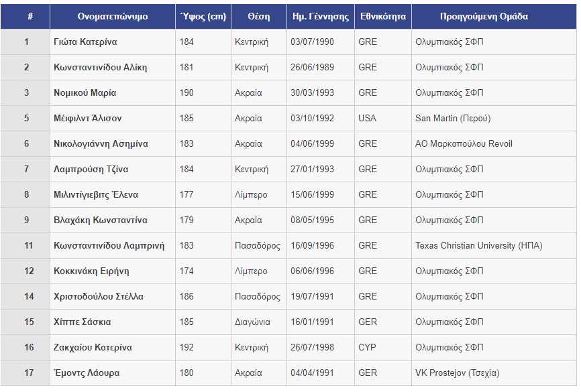Viewport: 581px width, 392px height.
Task: Click the Εθνικότητα column header
Action: click(383, 17)
